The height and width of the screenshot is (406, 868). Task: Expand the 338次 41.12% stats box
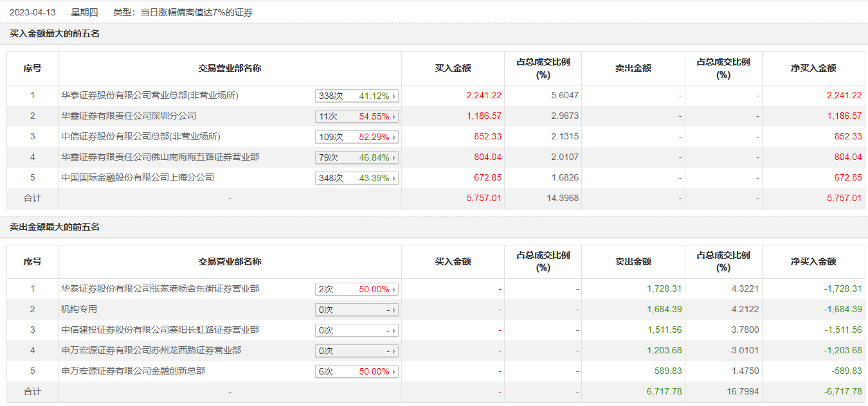pyautogui.click(x=357, y=96)
